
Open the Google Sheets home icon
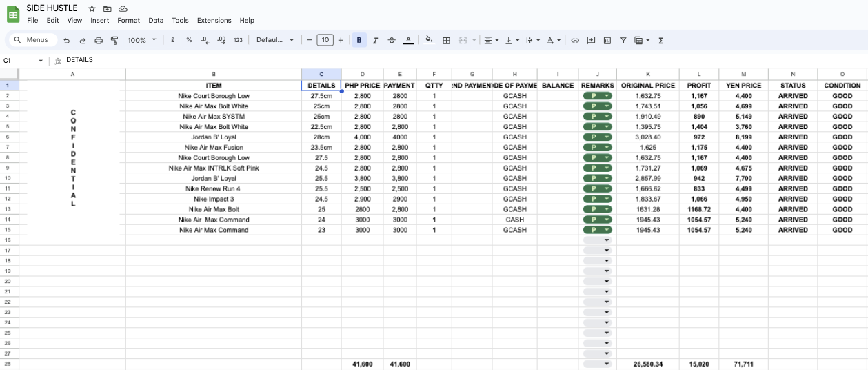pyautogui.click(x=13, y=14)
